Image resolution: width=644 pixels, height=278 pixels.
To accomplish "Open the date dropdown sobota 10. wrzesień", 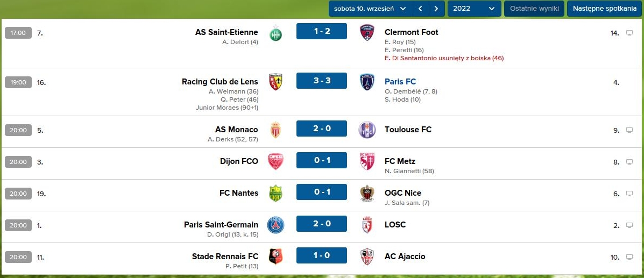I will pyautogui.click(x=370, y=9).
